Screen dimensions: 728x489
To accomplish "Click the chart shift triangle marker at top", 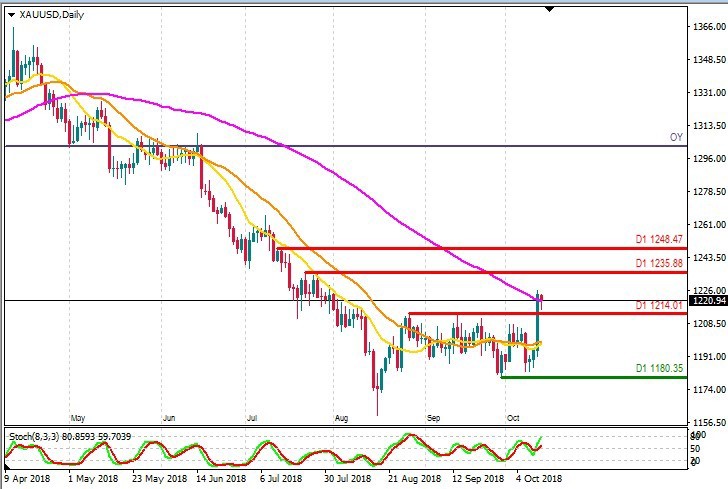I will (550, 9).
